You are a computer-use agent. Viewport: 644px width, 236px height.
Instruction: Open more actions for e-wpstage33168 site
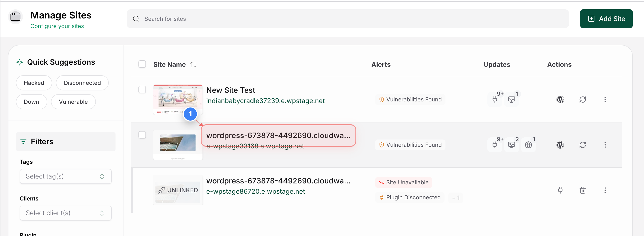click(x=605, y=145)
